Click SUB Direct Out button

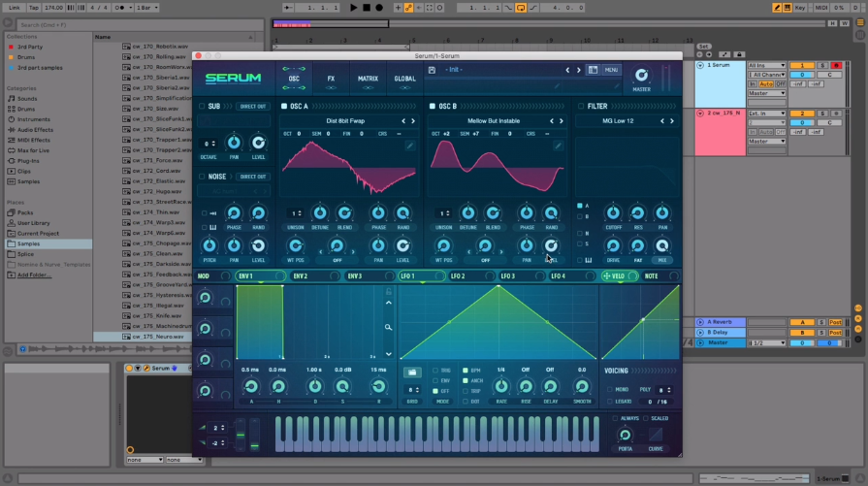pos(253,107)
